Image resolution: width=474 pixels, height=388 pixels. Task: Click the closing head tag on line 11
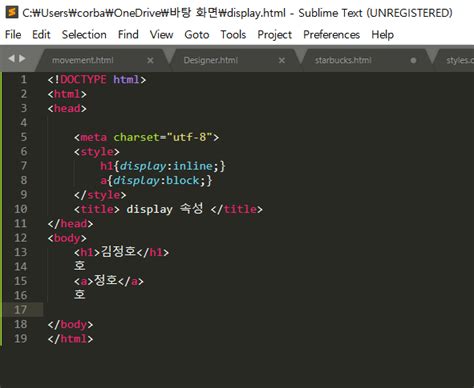(x=70, y=223)
